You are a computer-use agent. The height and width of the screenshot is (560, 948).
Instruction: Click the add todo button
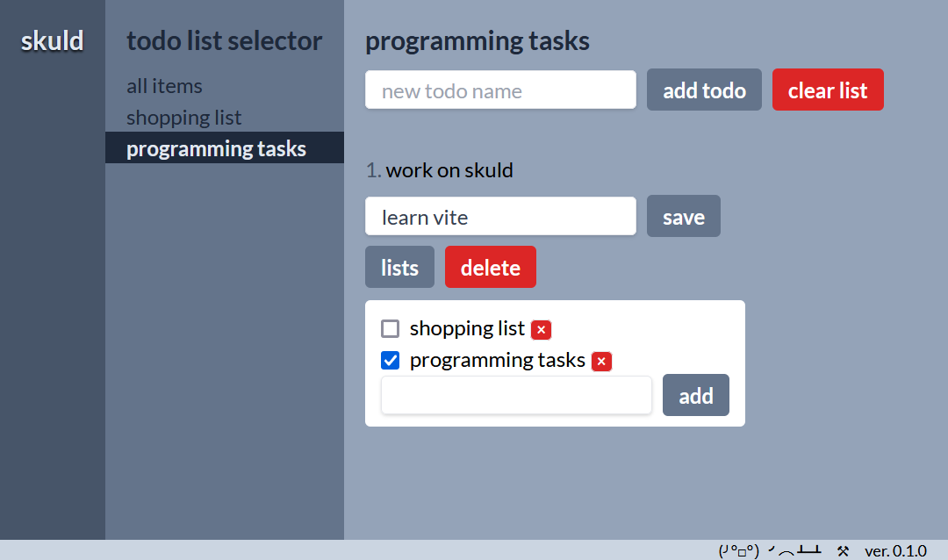pos(704,90)
